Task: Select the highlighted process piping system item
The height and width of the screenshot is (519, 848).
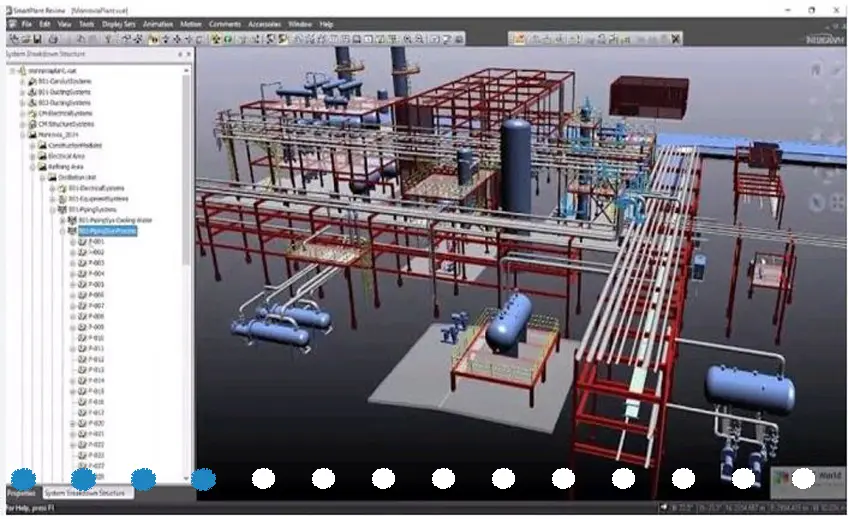Action: tap(108, 231)
